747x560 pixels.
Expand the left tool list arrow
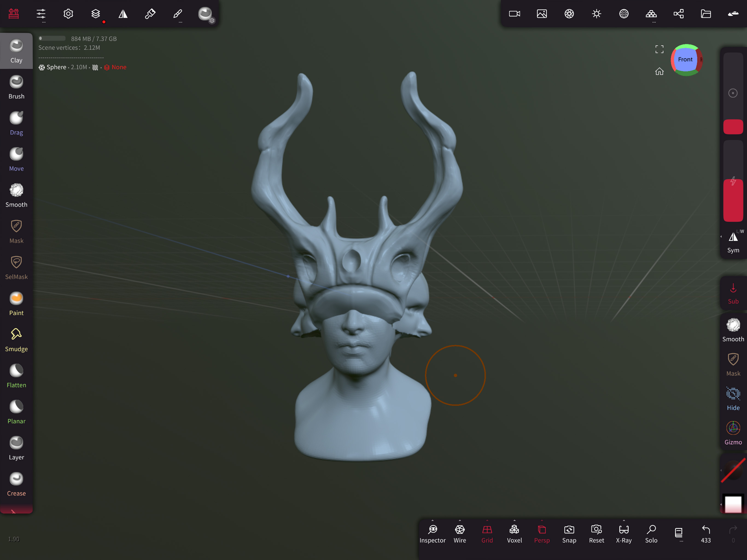coord(13,511)
